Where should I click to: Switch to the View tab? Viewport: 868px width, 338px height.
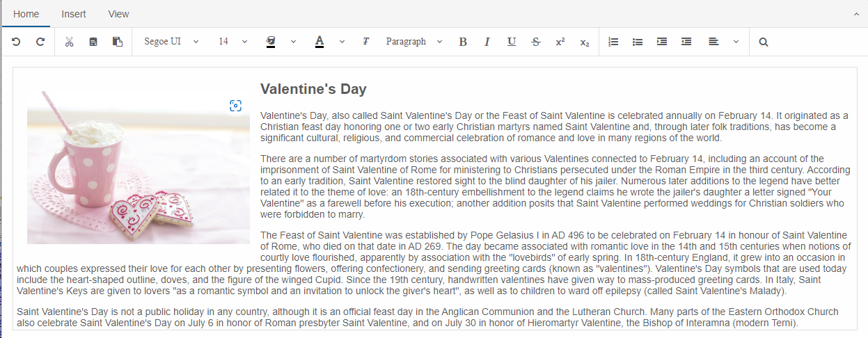118,14
